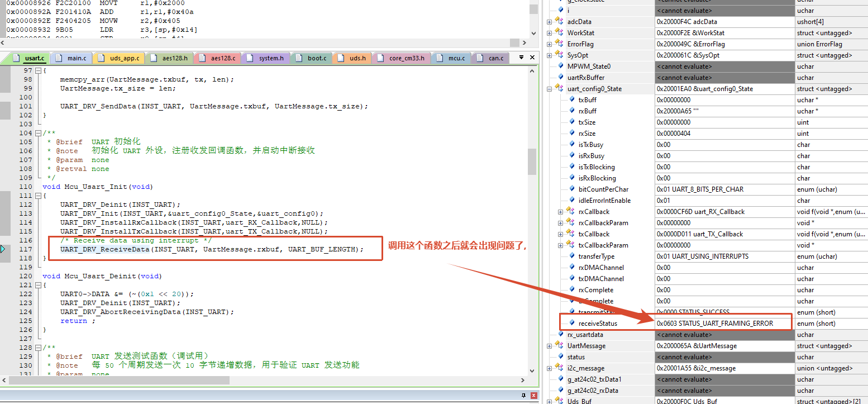Click the editor horizontal scrollbar thumb
Viewport: 868px width, 404px height.
120,380
